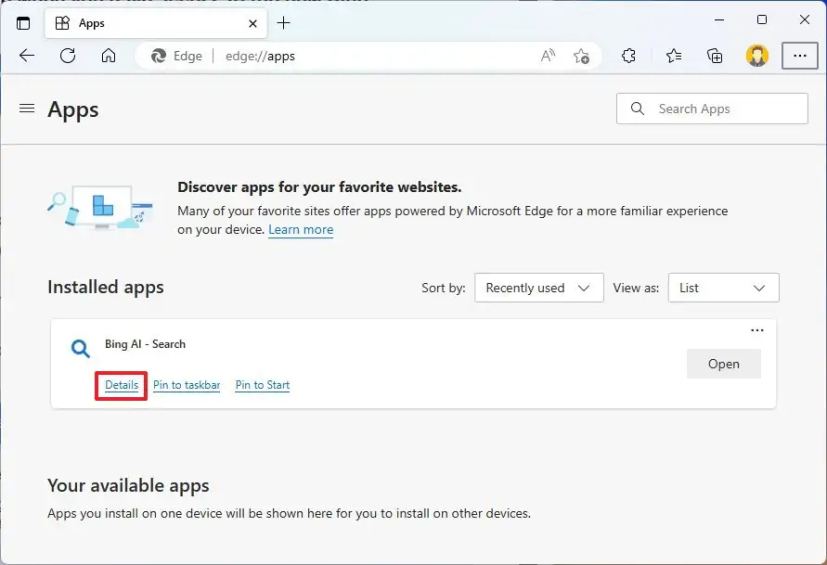Click the Search Apps field

click(712, 109)
